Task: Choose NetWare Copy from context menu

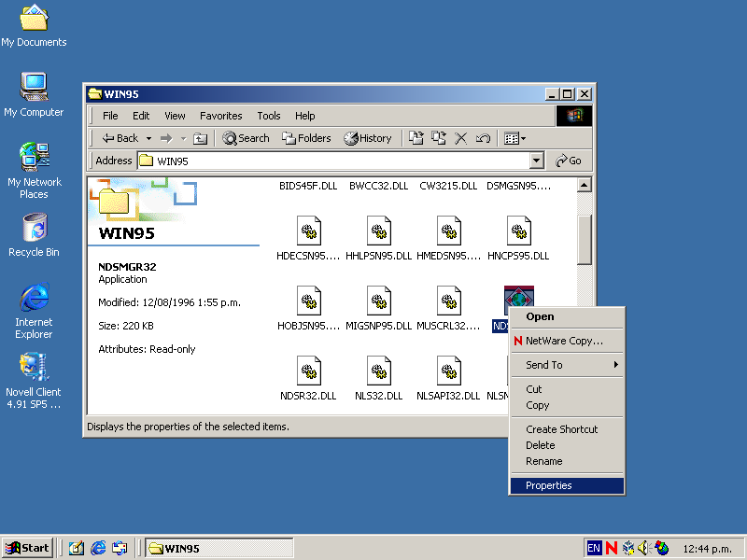Action: tap(567, 341)
